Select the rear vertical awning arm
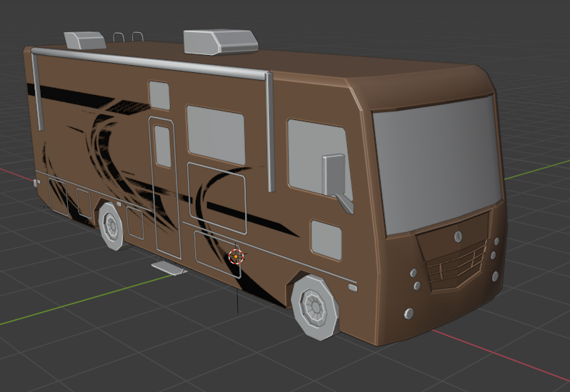 tap(37, 92)
